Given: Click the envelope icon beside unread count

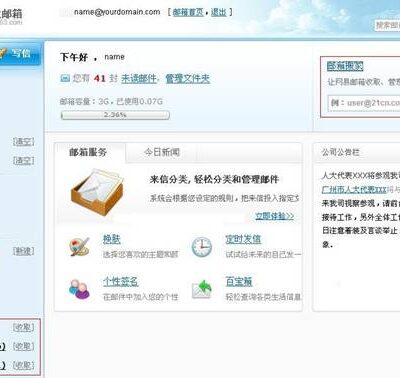Looking at the screenshot, I should coord(65,78).
